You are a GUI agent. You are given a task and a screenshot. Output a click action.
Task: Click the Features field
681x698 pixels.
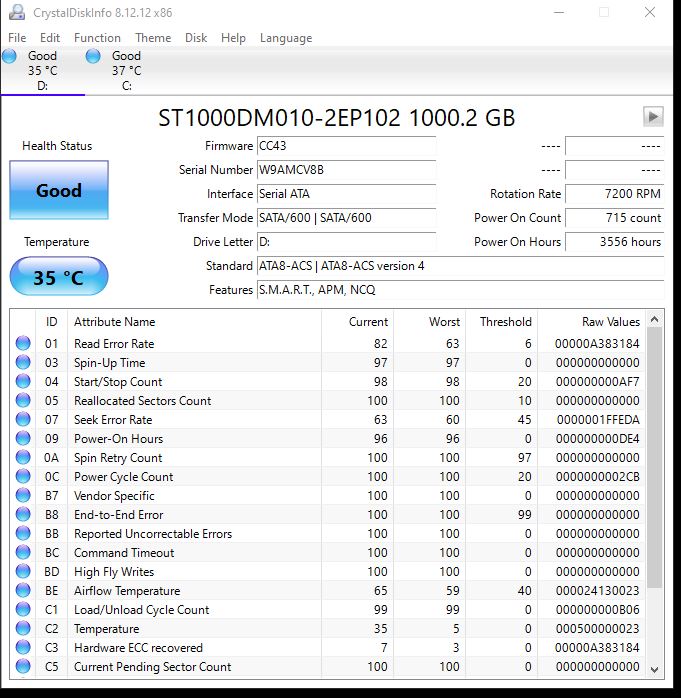pyautogui.click(x=460, y=290)
